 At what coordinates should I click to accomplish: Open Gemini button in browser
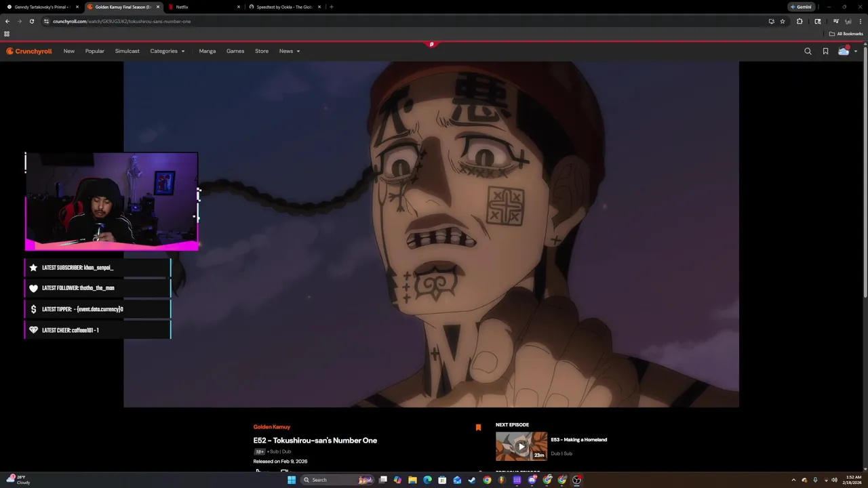click(x=801, y=7)
